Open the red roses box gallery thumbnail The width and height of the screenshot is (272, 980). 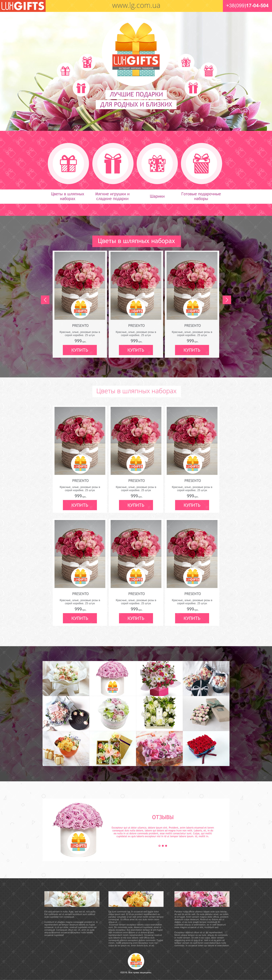point(206,748)
